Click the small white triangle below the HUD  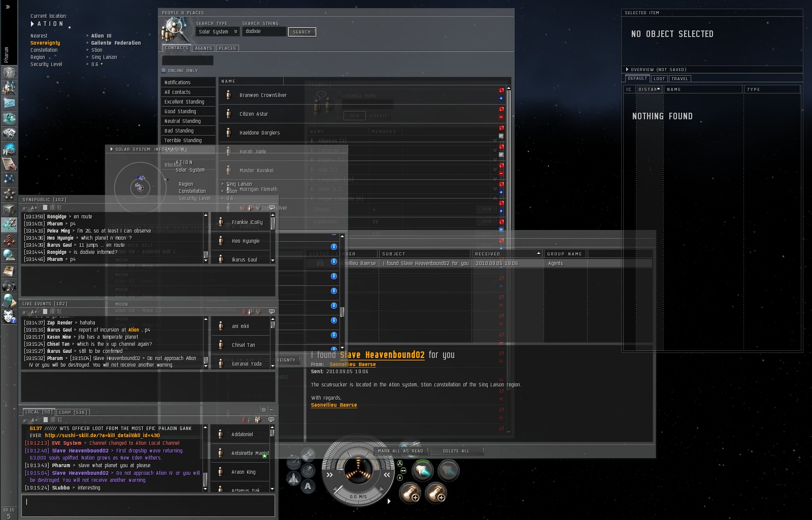coord(389,501)
